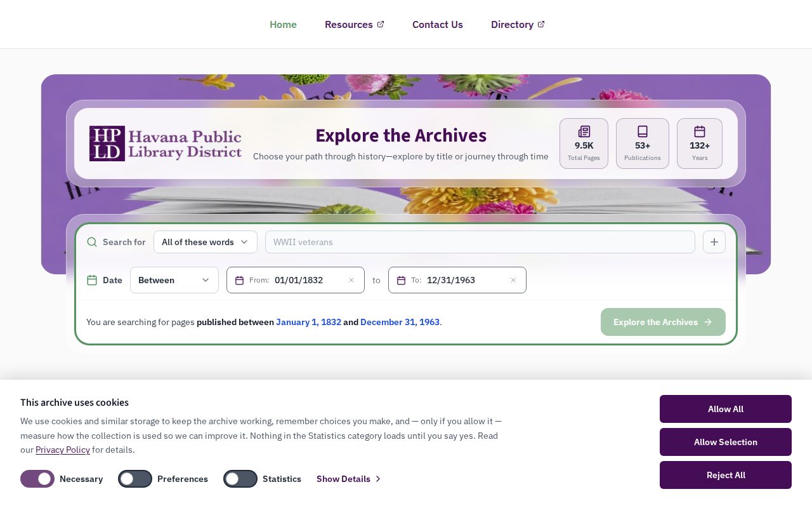812x508 pixels.
Task: Open the Contact Us nav item
Action: (x=438, y=24)
